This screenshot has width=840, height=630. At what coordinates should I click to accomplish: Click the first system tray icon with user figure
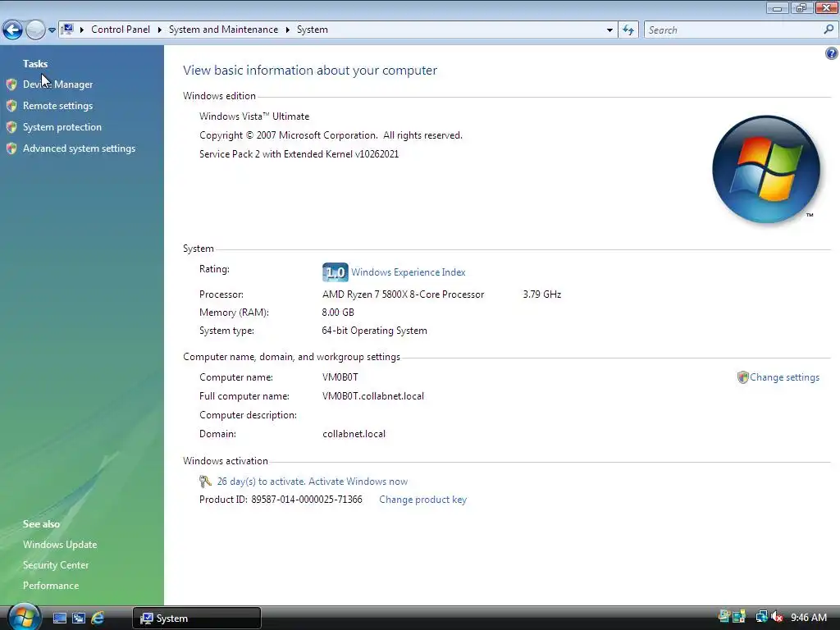(x=724, y=617)
